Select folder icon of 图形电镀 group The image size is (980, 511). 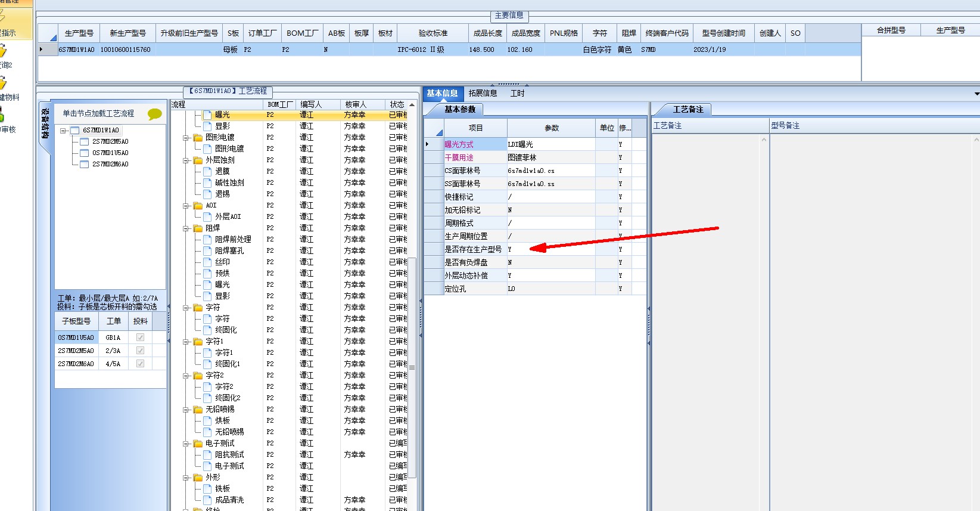coord(198,138)
